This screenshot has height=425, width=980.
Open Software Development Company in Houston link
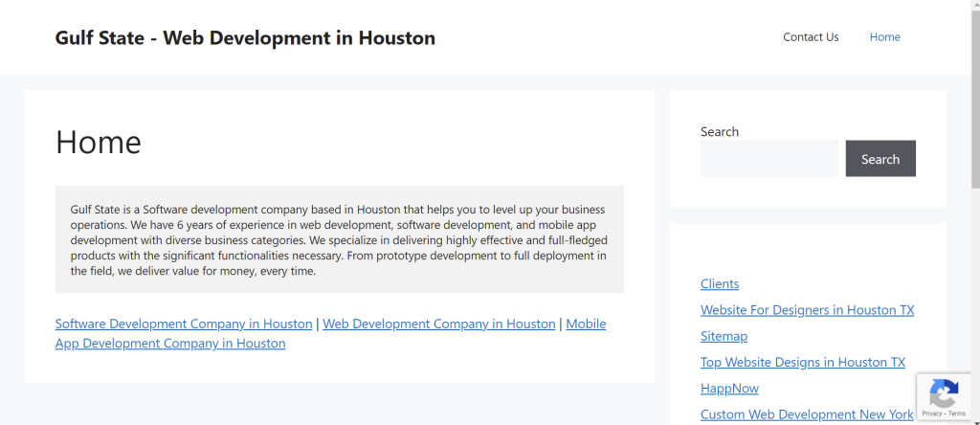coord(184,324)
